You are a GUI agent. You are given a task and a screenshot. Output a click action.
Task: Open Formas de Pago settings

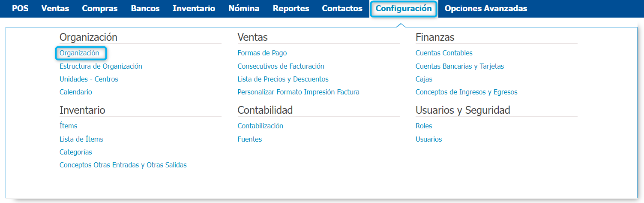point(262,53)
